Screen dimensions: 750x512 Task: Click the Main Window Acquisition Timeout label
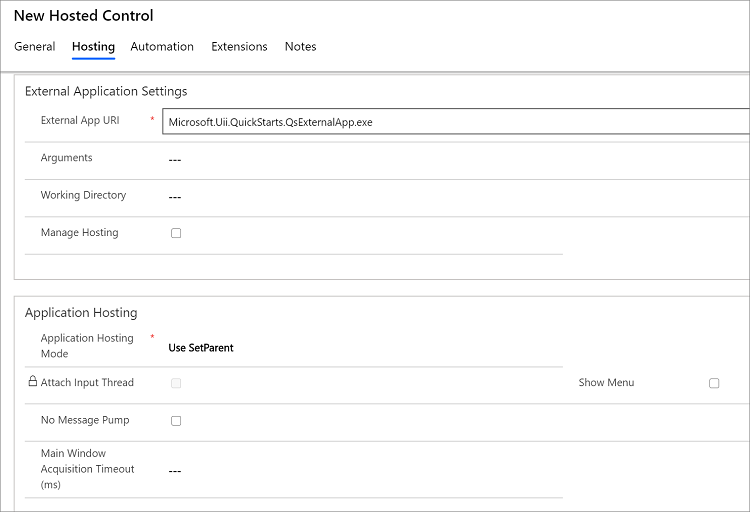point(88,468)
